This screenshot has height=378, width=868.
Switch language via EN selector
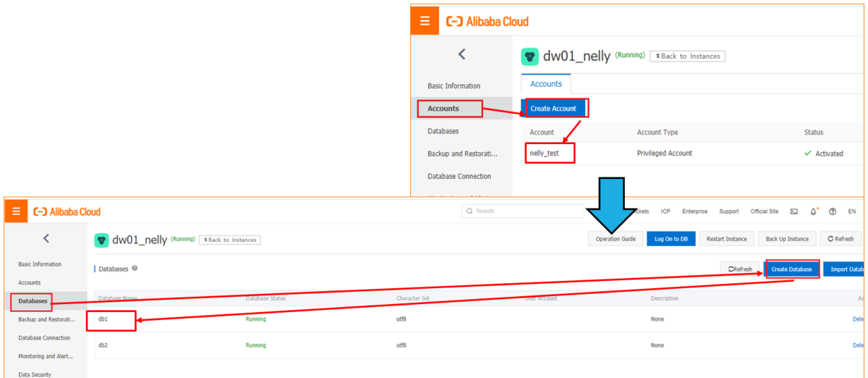[852, 211]
